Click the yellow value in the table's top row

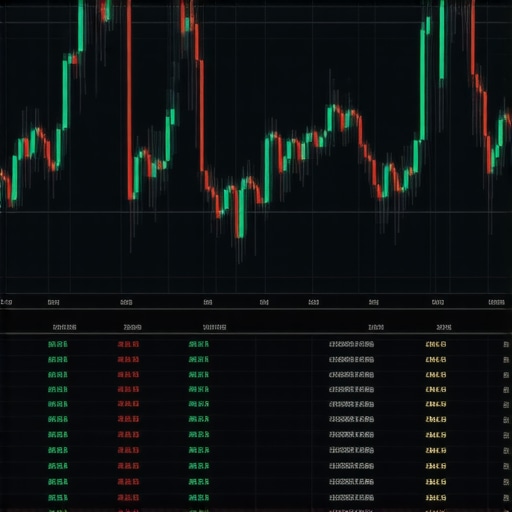tap(436, 344)
